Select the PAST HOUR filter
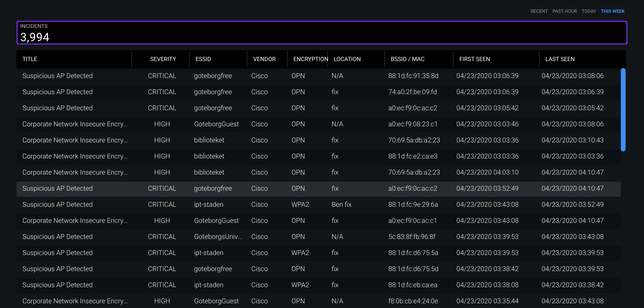 (x=565, y=11)
